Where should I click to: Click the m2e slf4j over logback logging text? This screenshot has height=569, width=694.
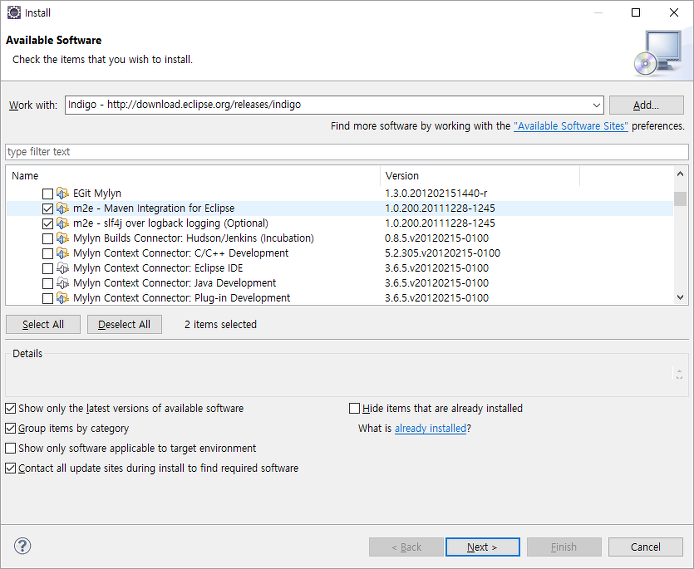pos(171,223)
